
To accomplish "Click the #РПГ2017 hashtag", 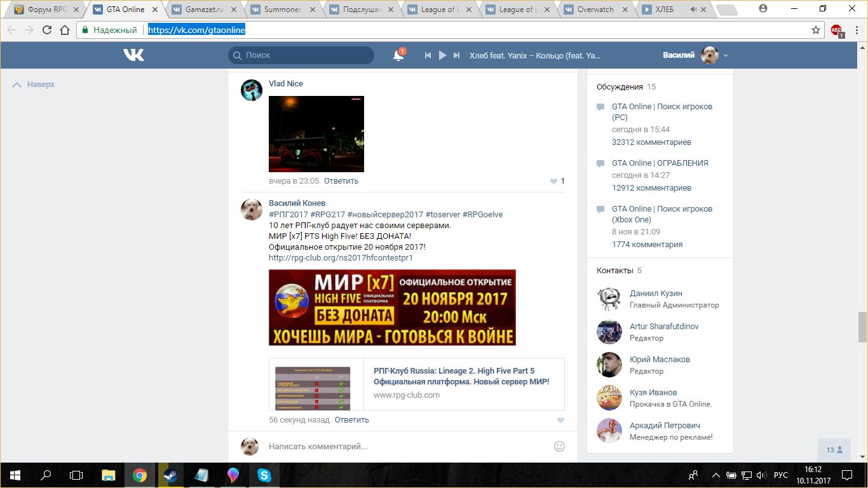I will pos(288,215).
